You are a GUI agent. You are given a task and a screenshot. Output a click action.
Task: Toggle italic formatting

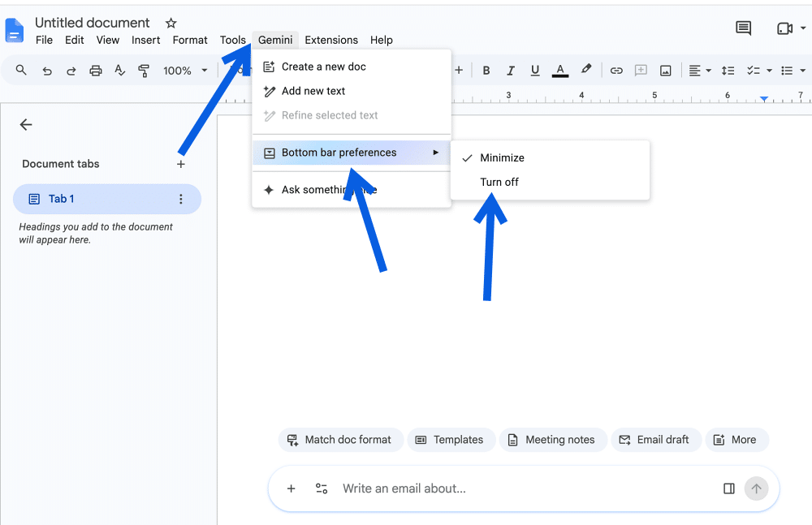pyautogui.click(x=511, y=71)
